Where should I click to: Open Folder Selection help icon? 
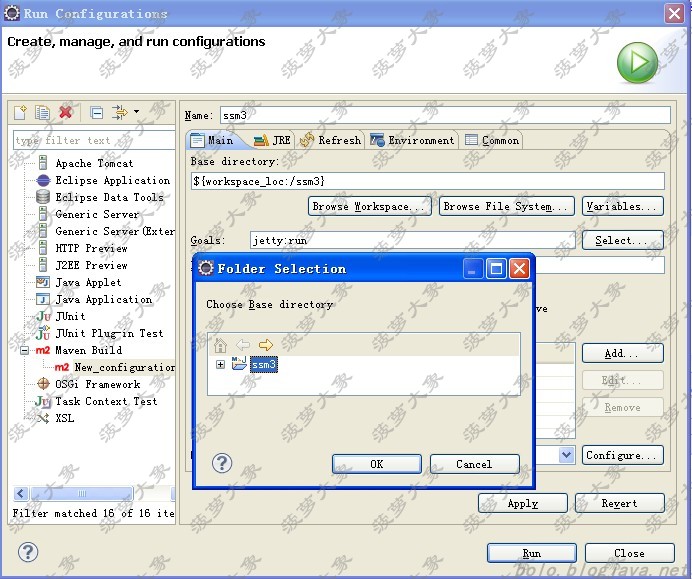pyautogui.click(x=222, y=463)
